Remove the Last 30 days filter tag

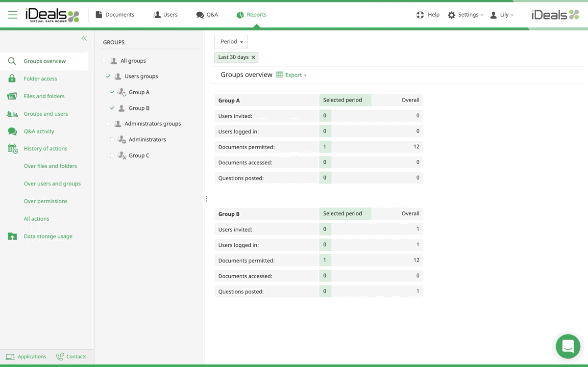(253, 57)
